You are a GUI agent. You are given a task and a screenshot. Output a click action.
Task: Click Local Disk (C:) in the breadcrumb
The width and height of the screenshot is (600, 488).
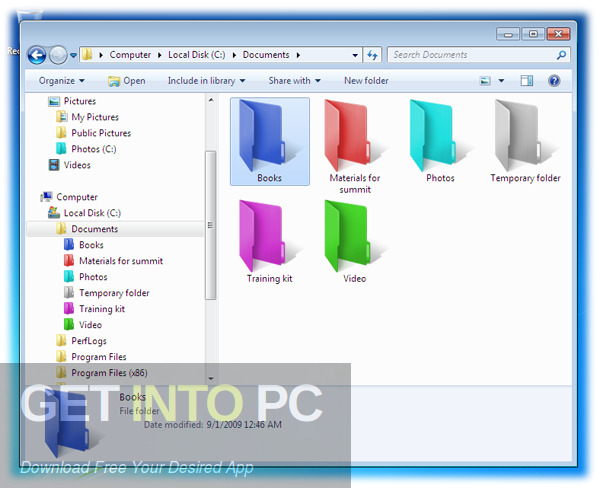click(197, 55)
